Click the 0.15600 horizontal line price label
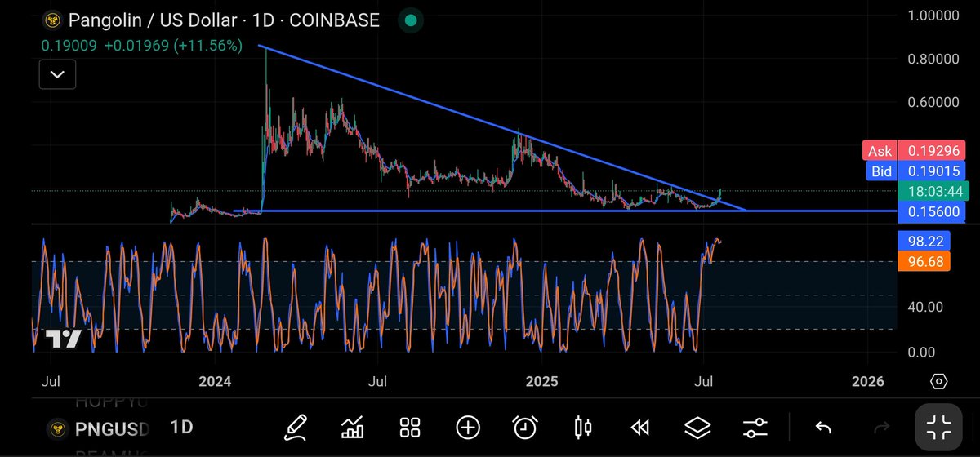980x457 pixels. click(931, 211)
